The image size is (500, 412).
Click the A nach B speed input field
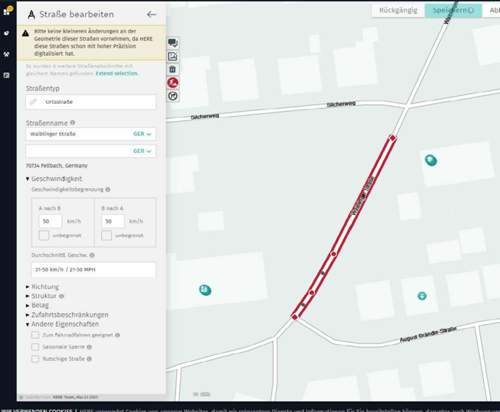(50, 221)
